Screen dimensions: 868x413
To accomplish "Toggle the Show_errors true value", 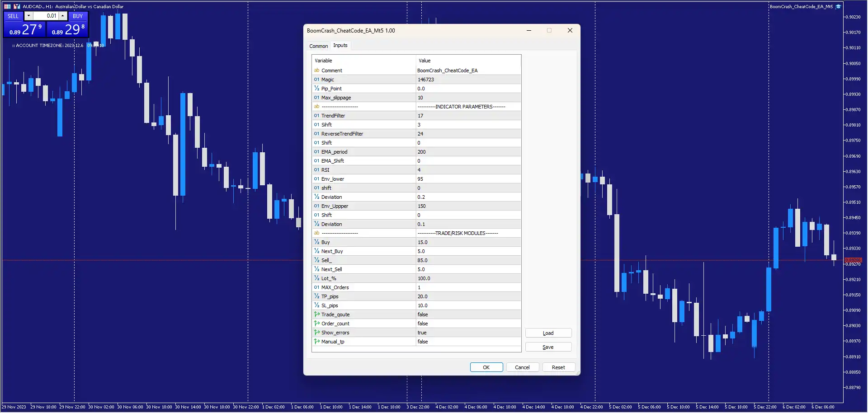I will pos(468,333).
